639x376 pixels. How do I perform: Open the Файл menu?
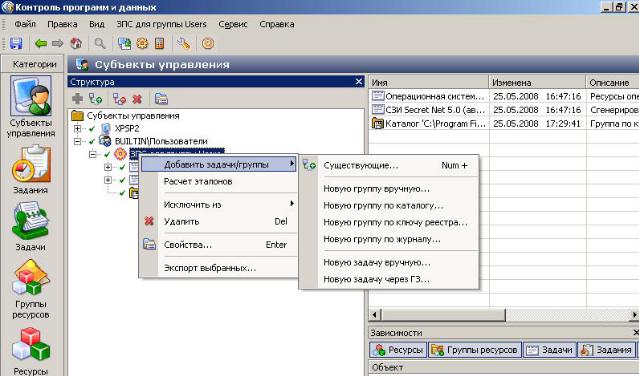coord(25,24)
